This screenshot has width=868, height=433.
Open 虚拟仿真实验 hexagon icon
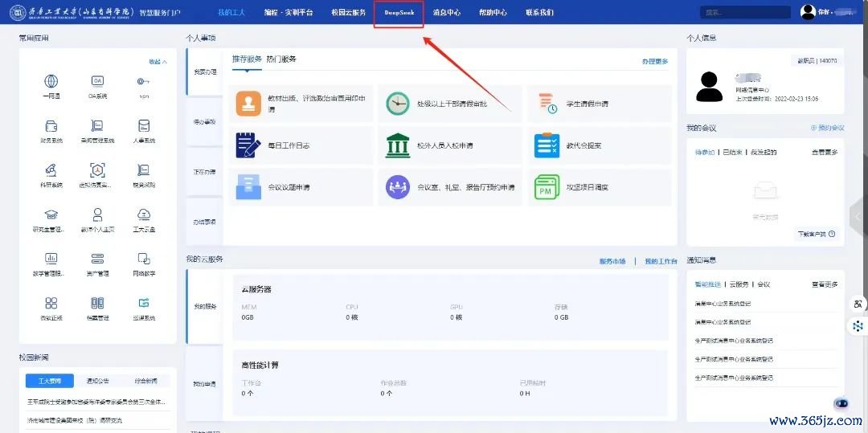(97, 170)
